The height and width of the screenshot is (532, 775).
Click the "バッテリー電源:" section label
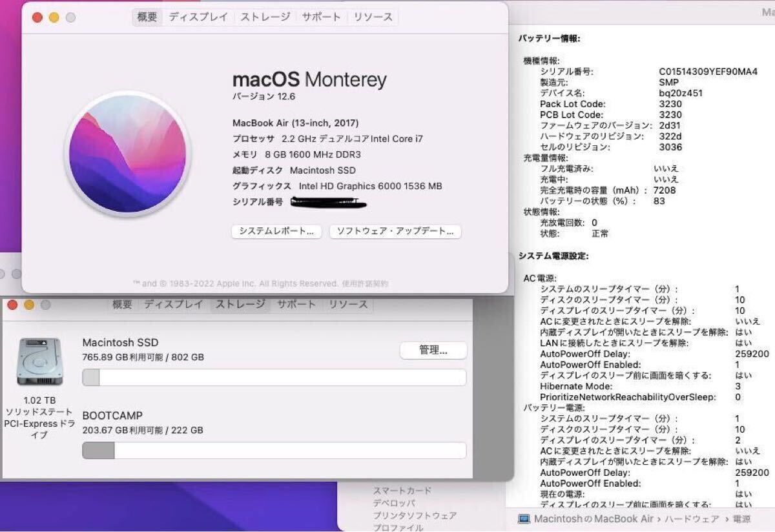pyautogui.click(x=554, y=408)
